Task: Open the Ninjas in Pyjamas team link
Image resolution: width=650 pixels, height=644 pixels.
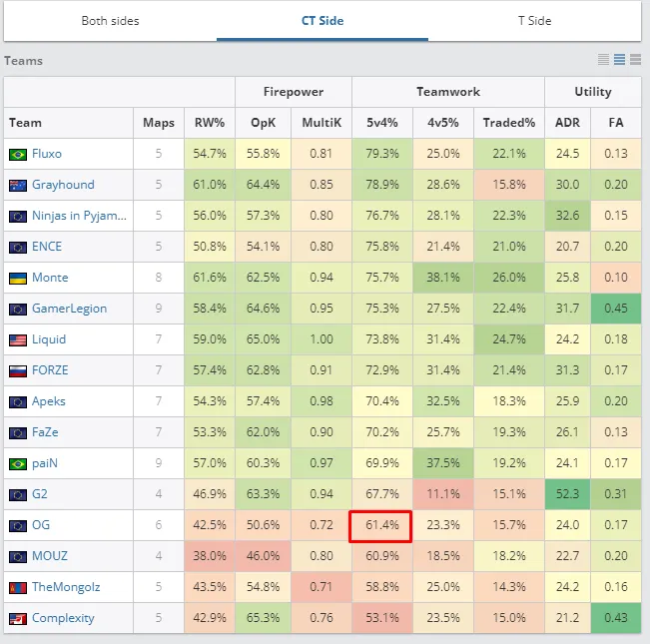Action: 79,216
